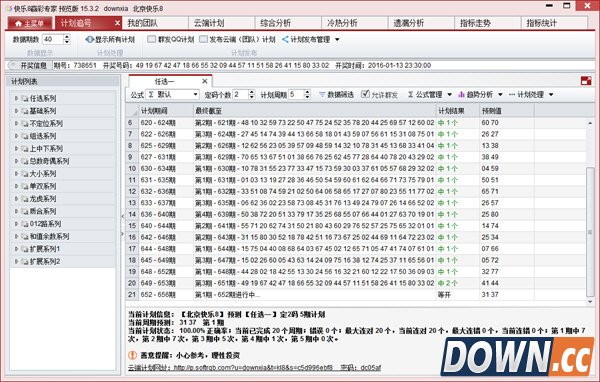This screenshot has width=600, height=382.
Task: Go to the 遗漏分析 tab
Action: click(x=422, y=23)
